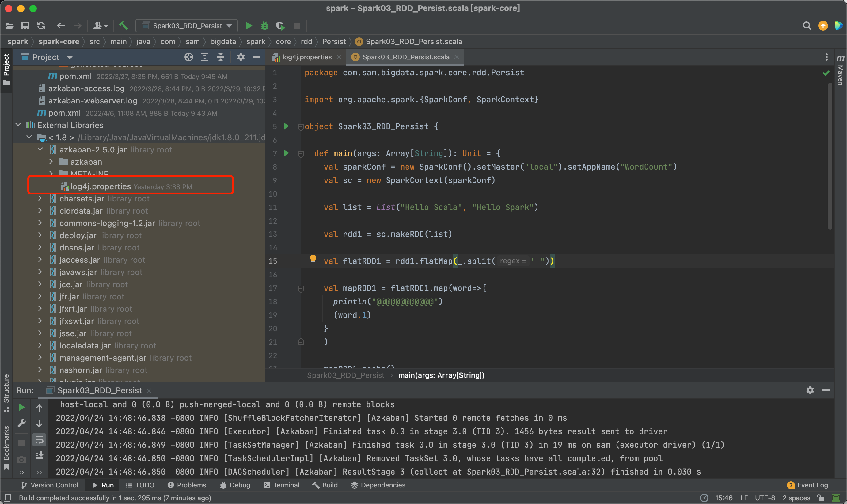Image resolution: width=847 pixels, height=504 pixels.
Task: Open editor tabs three-dot menu
Action: pyautogui.click(x=826, y=57)
